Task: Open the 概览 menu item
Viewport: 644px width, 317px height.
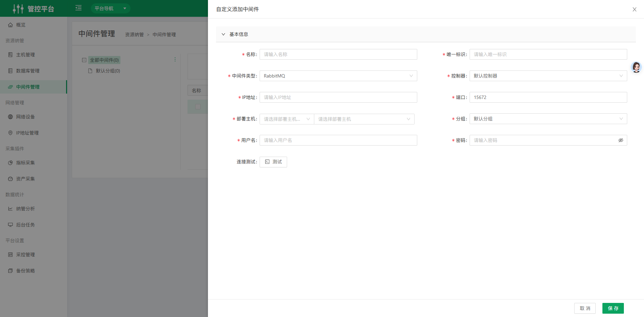Action: 34,25
